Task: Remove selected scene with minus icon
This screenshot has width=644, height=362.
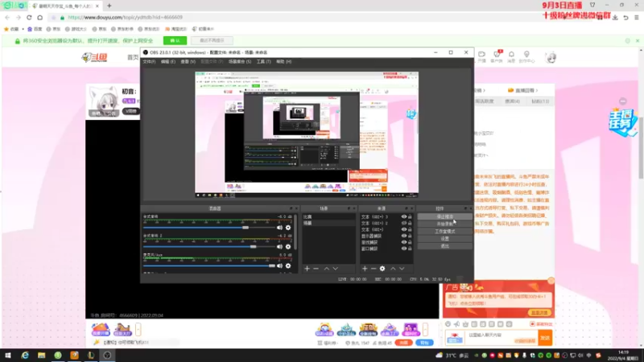Action: coord(316,269)
